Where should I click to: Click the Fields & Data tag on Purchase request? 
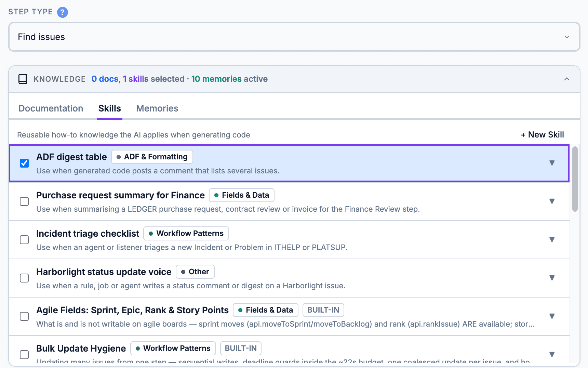(242, 195)
